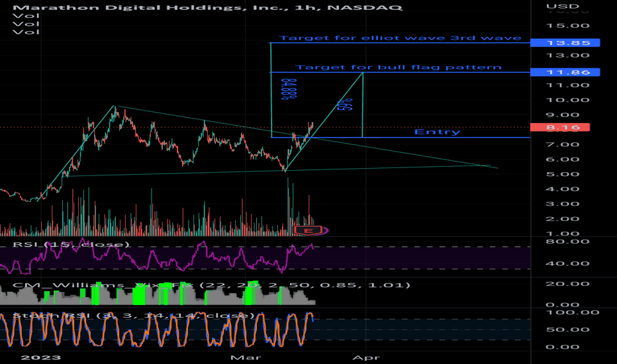Click the Mar time axis label
Image resolution: width=617 pixels, height=364 pixels.
click(x=246, y=357)
